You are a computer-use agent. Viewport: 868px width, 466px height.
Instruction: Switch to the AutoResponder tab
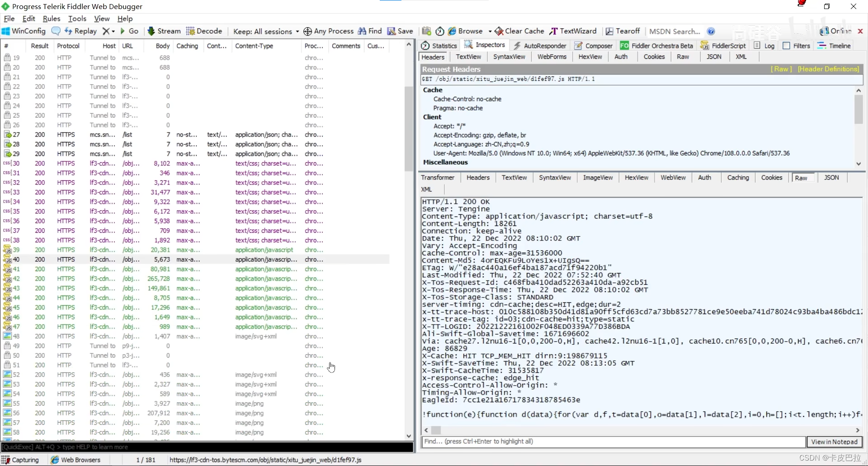click(x=540, y=46)
